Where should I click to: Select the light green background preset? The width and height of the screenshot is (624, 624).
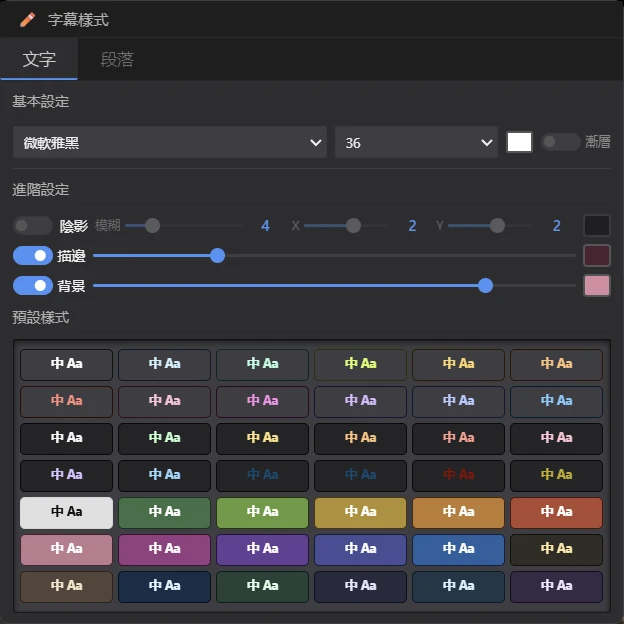tap(262, 512)
